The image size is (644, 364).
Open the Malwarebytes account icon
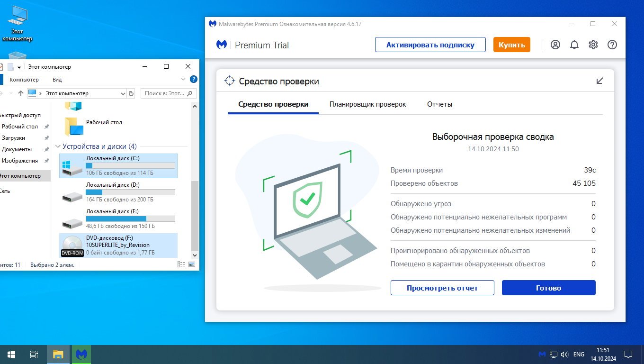(555, 45)
